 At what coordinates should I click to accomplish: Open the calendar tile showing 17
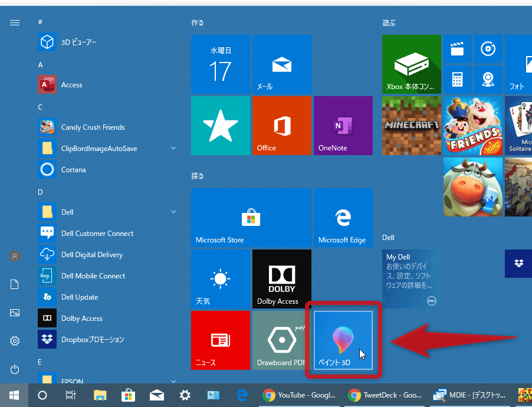click(220, 64)
